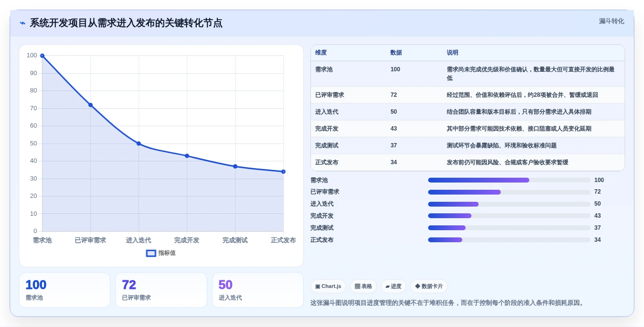The height and width of the screenshot is (327, 644).
Task: Click the chart data point at 正式发布 34
Action: click(283, 171)
